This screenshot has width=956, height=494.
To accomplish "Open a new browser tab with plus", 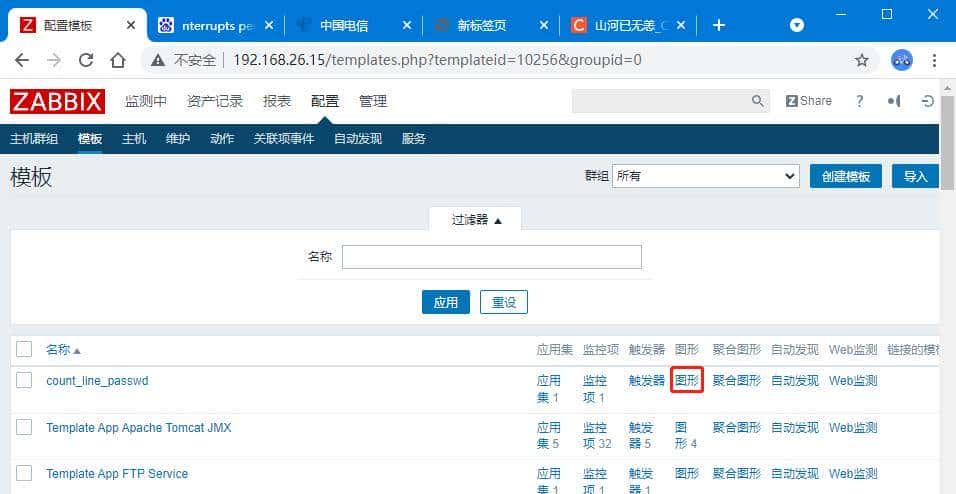I will pos(719,25).
